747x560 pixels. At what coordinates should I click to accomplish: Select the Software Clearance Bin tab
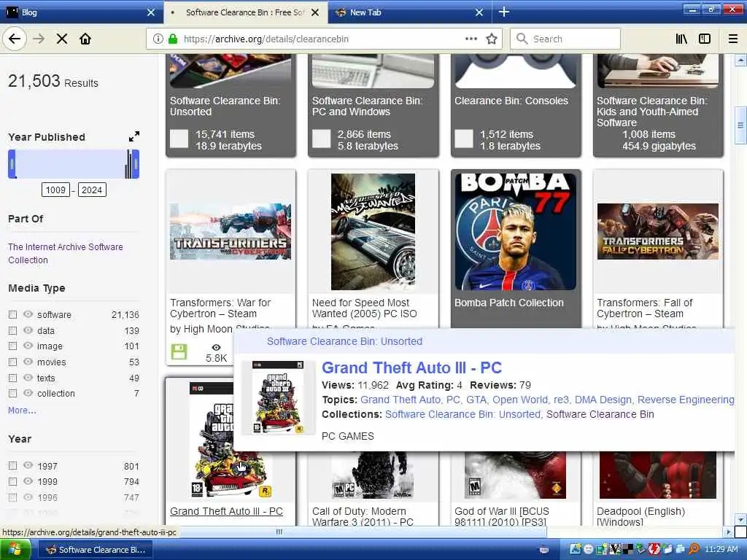[245, 12]
